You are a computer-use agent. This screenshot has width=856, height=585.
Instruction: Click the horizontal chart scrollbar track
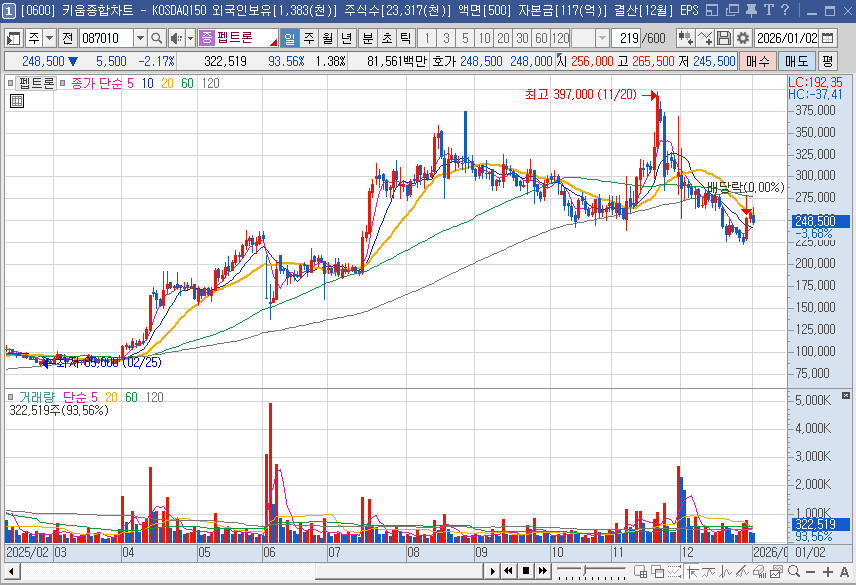(251, 571)
